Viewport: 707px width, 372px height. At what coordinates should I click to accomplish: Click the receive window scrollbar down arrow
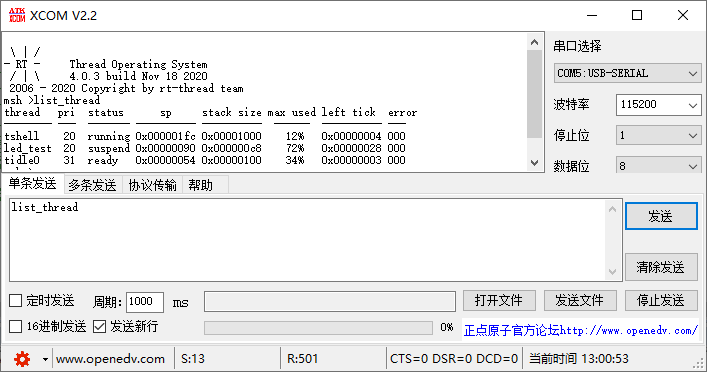tap(534, 163)
